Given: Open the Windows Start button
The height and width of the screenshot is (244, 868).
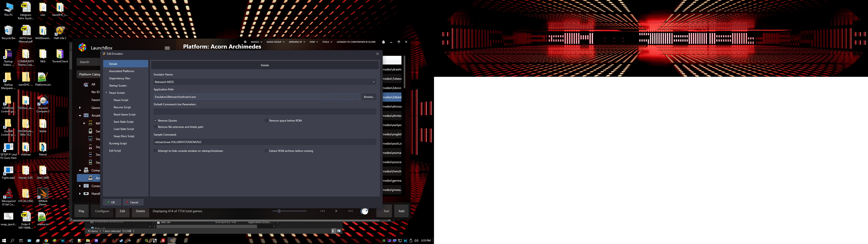Looking at the screenshot, I should 4,241.
